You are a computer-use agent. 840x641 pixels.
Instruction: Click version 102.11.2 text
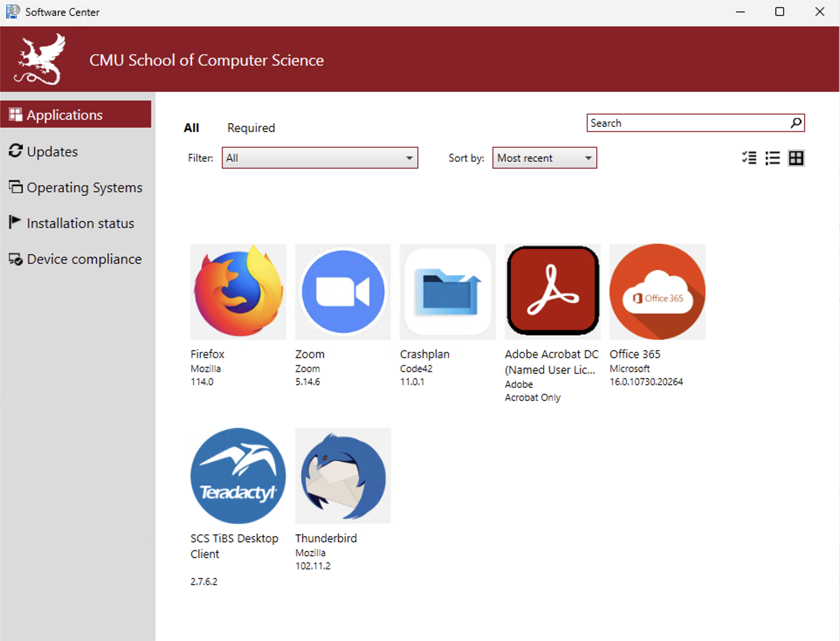(x=313, y=566)
